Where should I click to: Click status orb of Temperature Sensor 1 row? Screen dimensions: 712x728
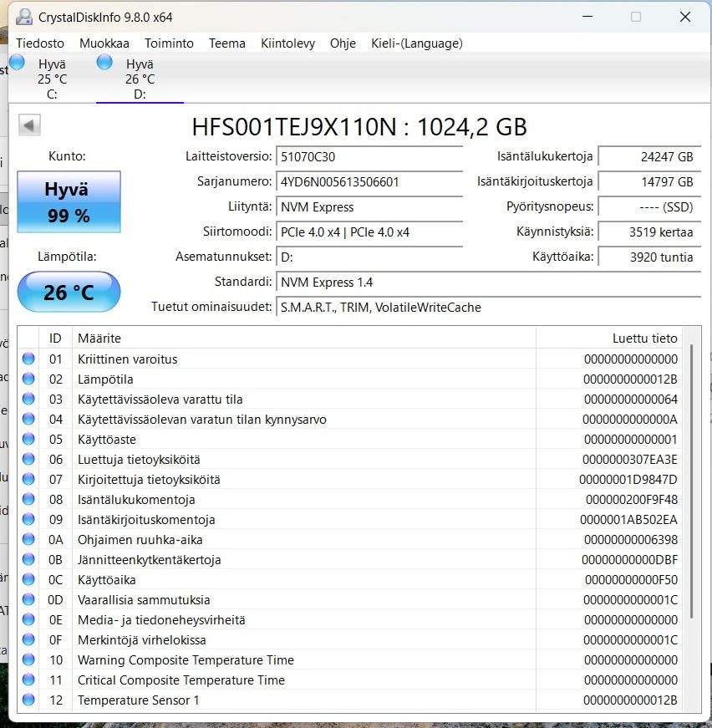click(x=28, y=700)
